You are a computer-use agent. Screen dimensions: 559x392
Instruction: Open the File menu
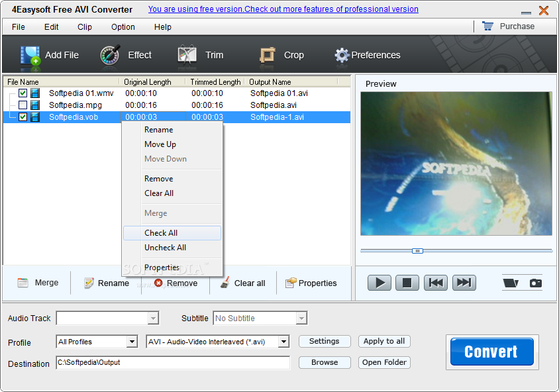[x=18, y=26]
